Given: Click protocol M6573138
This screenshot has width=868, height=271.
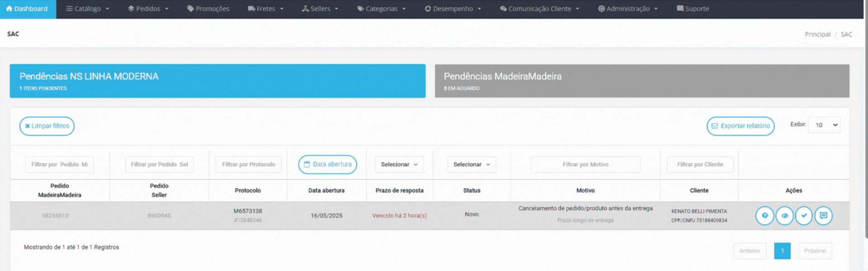Looking at the screenshot, I should [x=248, y=211].
